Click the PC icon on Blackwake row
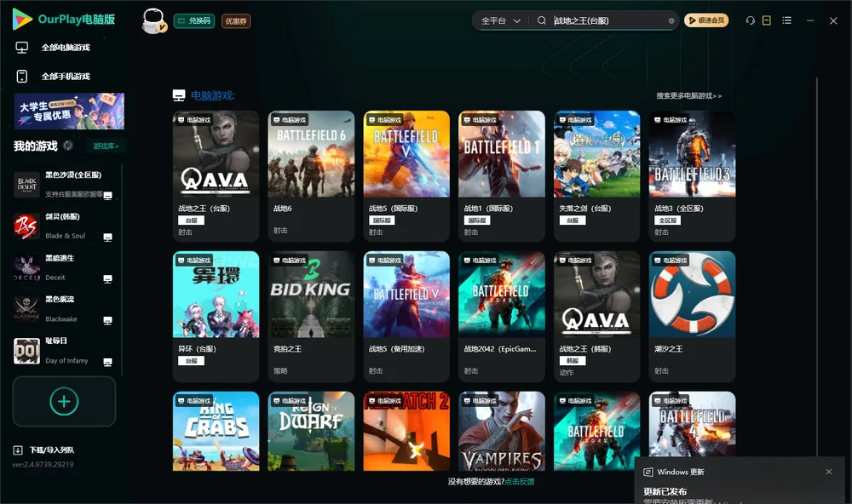The image size is (852, 504). click(x=107, y=321)
